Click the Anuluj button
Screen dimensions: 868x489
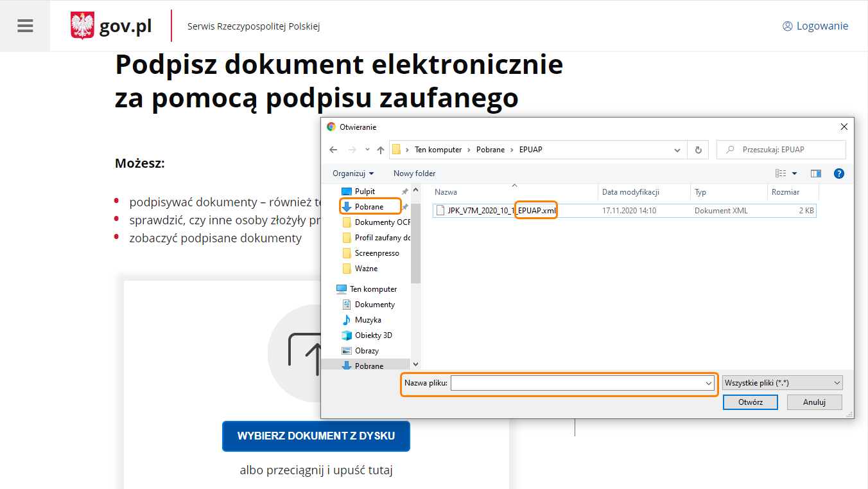click(x=814, y=402)
